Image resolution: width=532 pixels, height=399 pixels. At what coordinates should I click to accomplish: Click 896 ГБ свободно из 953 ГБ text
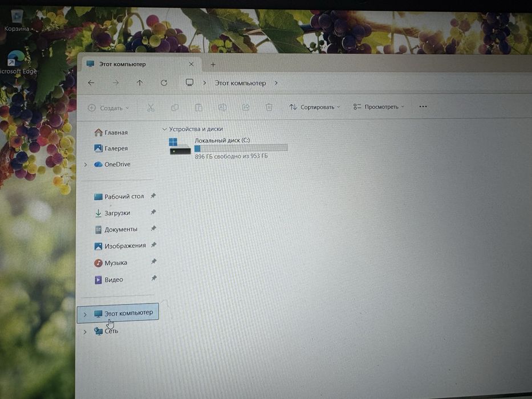coord(231,156)
